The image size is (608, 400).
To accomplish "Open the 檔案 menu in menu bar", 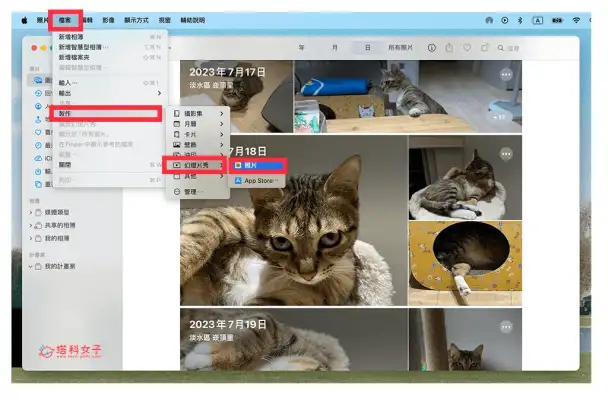I will [x=65, y=20].
